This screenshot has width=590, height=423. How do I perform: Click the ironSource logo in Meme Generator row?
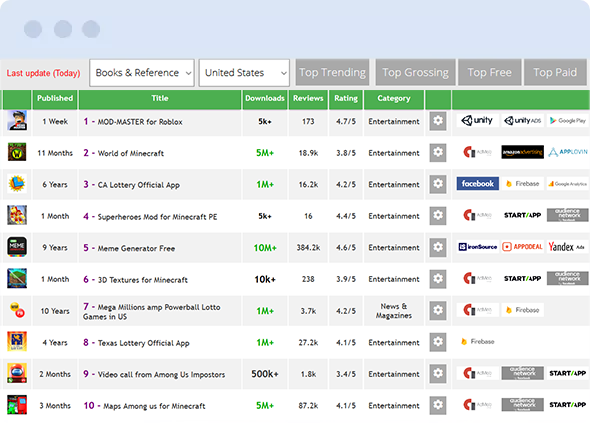click(477, 247)
